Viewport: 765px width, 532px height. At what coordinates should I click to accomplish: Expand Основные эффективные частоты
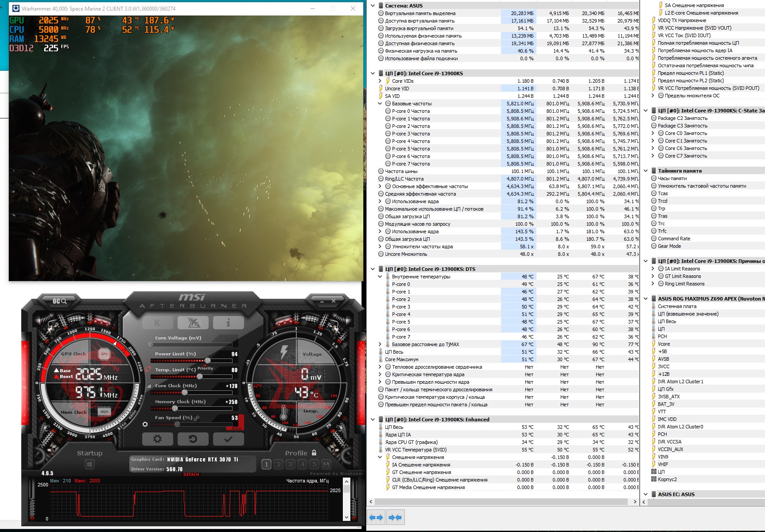click(380, 186)
